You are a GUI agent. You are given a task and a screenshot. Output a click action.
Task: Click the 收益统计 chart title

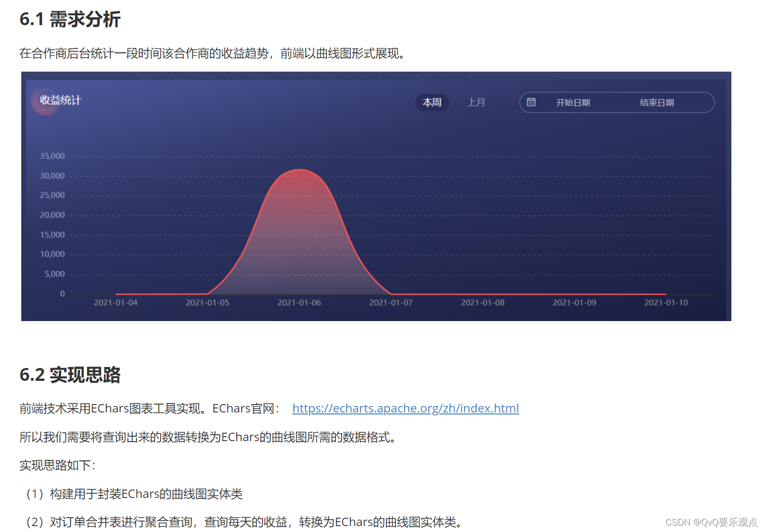(60, 100)
